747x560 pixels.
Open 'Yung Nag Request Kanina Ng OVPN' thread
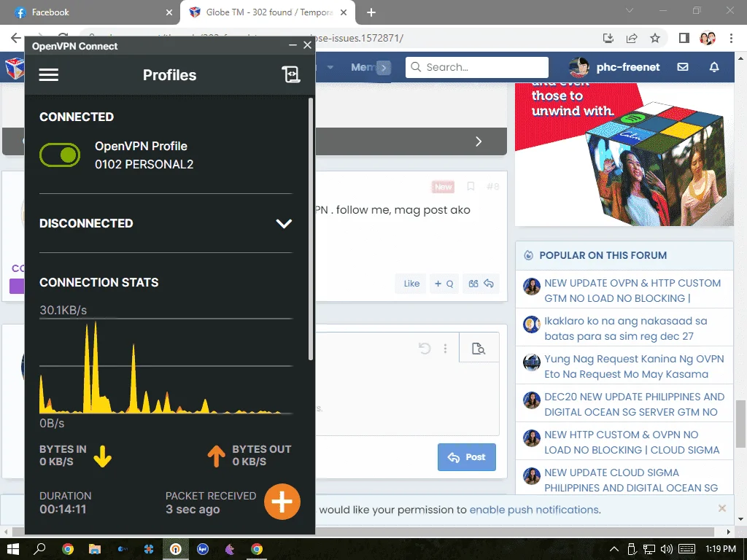(634, 366)
